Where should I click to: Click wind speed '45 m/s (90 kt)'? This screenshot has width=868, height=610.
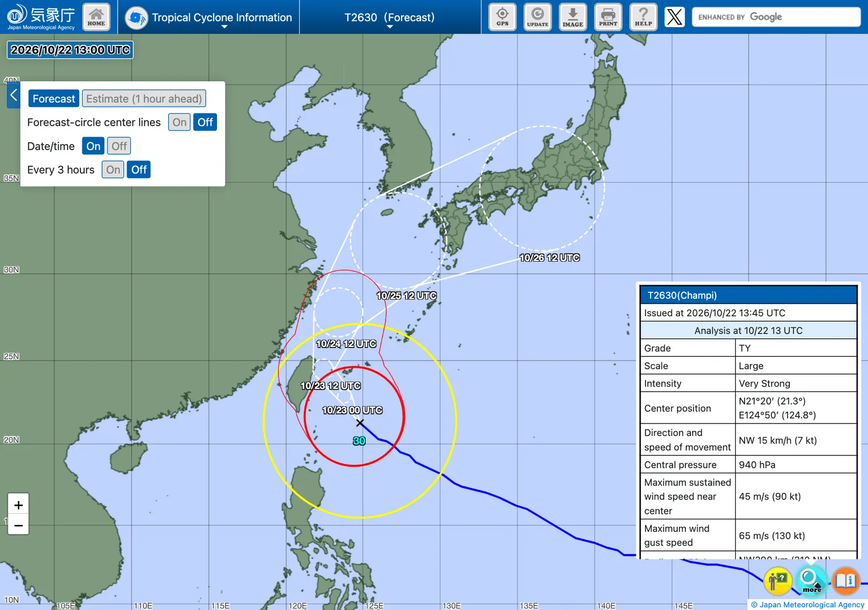[769, 496]
